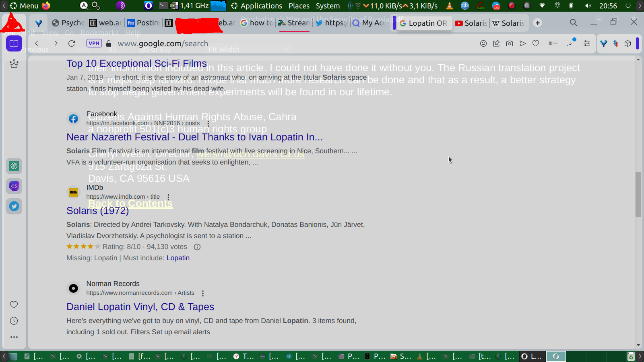Click the 20:56 clock in the top panel

pos(608,6)
